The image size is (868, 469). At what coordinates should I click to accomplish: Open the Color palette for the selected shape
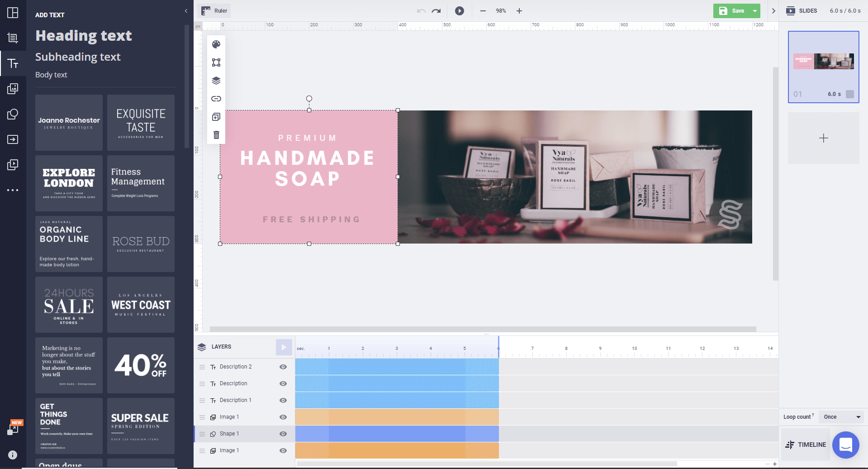216,44
